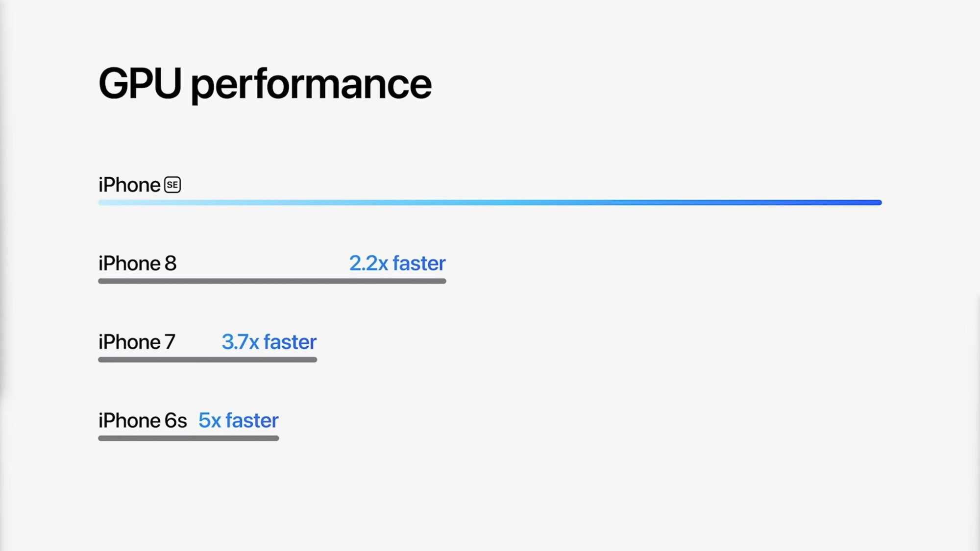Image resolution: width=980 pixels, height=551 pixels.
Task: Click the SE badge icon
Action: pos(172,185)
